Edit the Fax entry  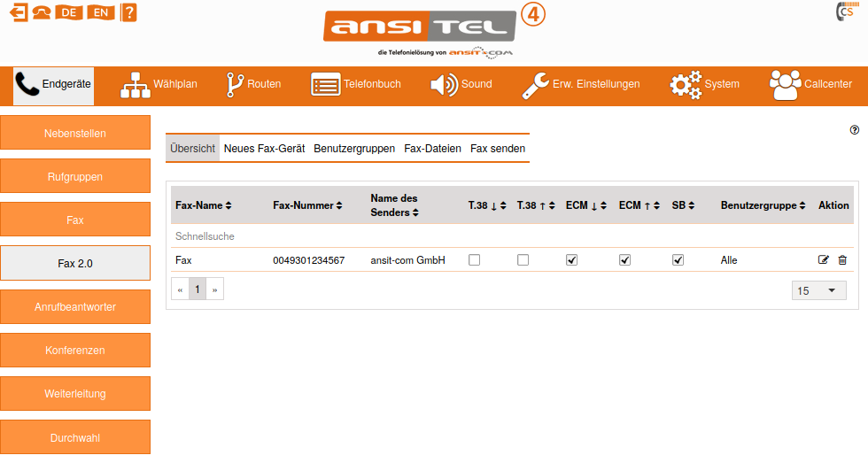click(x=824, y=260)
